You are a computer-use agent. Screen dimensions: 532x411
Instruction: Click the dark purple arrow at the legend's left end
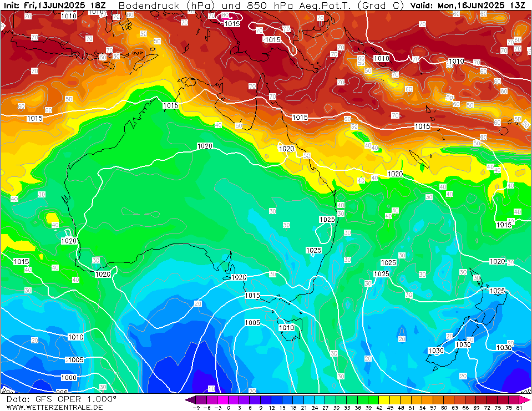point(191,399)
